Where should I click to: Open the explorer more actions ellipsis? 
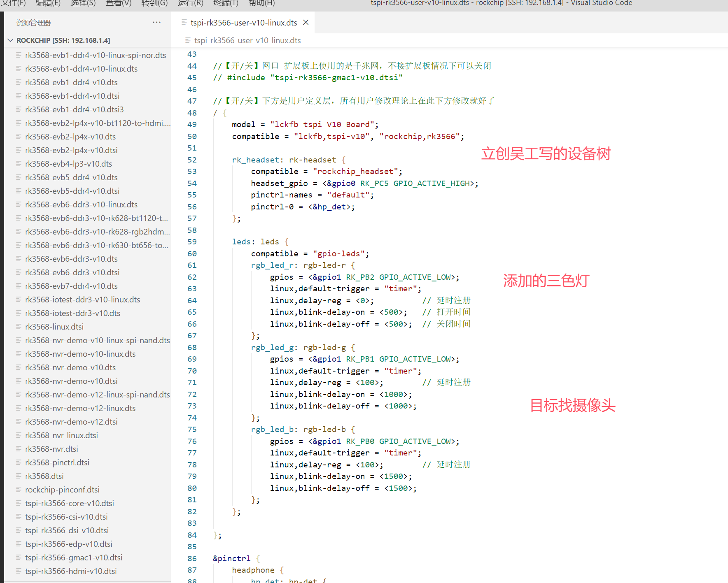(156, 22)
